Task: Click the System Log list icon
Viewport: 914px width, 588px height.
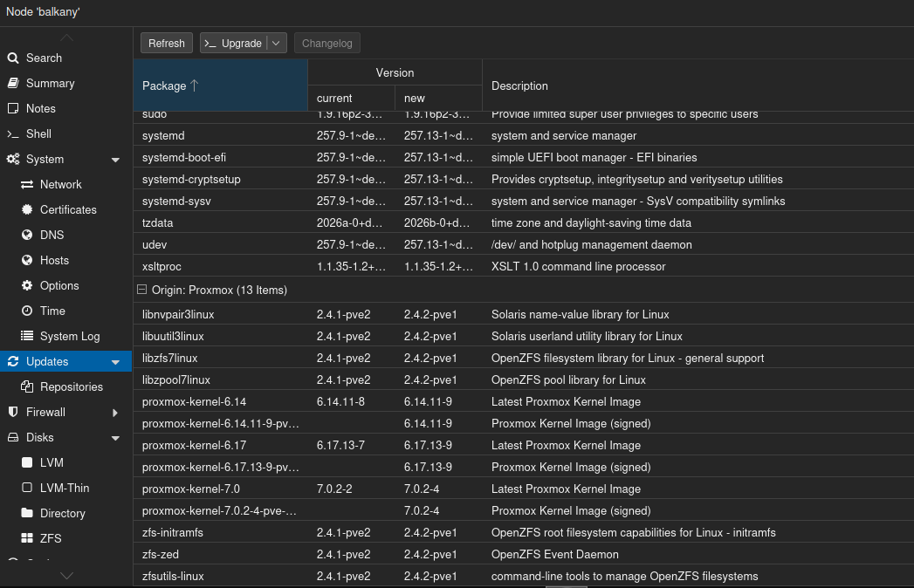Action: coord(27,336)
